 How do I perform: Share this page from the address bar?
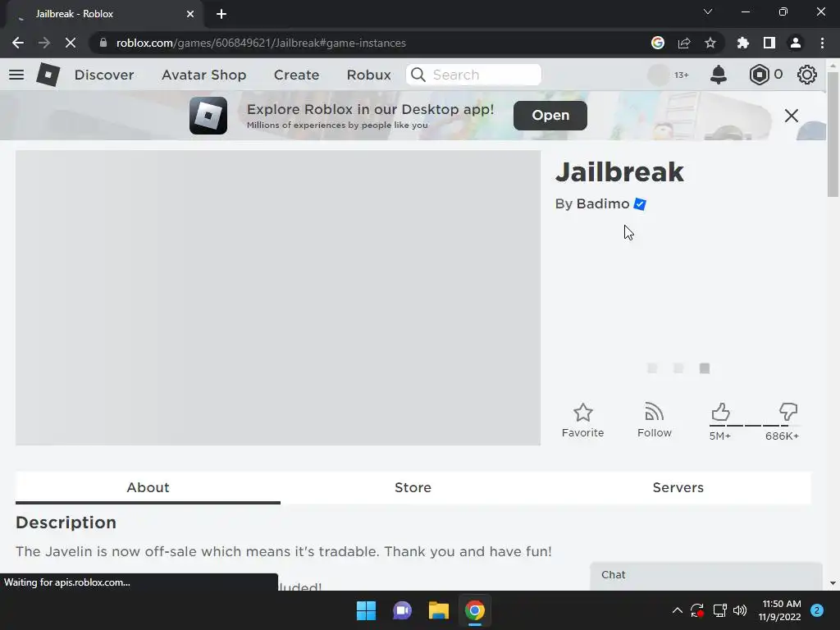684,43
